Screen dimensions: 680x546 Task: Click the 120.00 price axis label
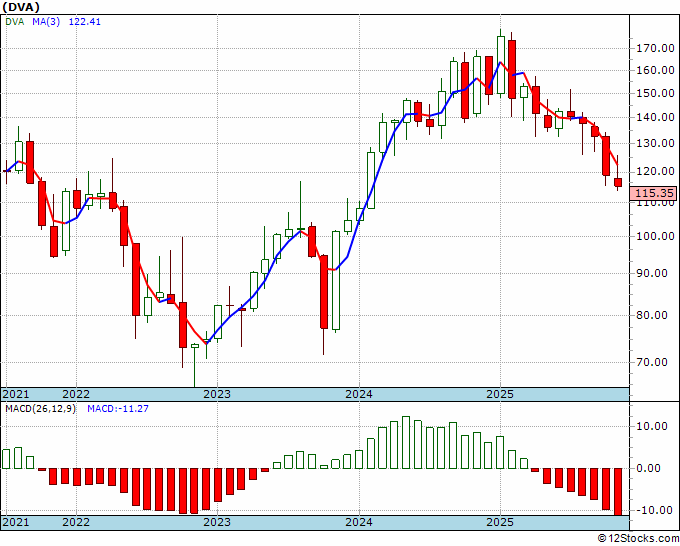(x=655, y=171)
